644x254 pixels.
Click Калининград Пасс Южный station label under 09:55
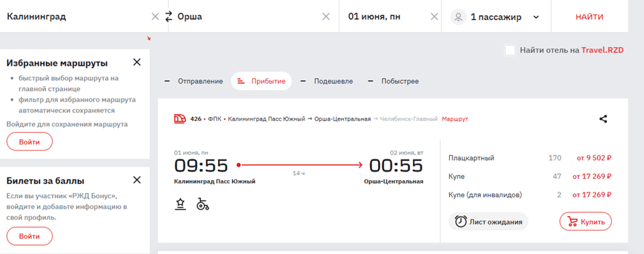pyautogui.click(x=215, y=181)
